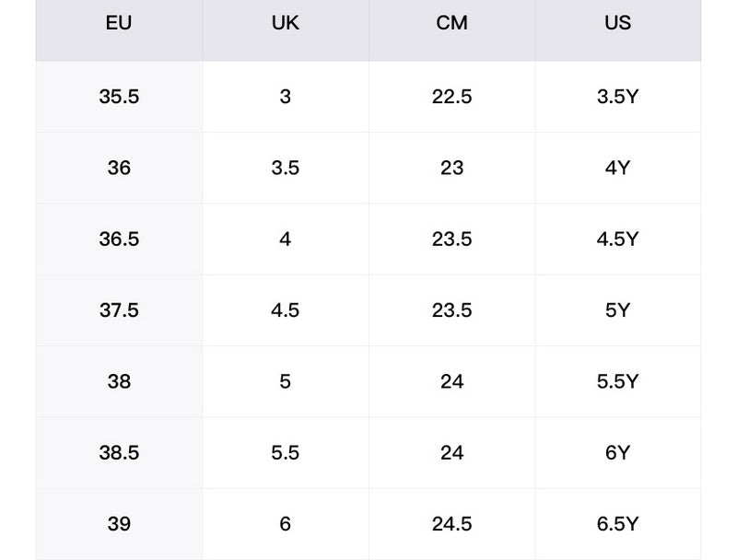Select US size 5Y cell
The width and height of the screenshot is (737, 560).
[x=617, y=310]
